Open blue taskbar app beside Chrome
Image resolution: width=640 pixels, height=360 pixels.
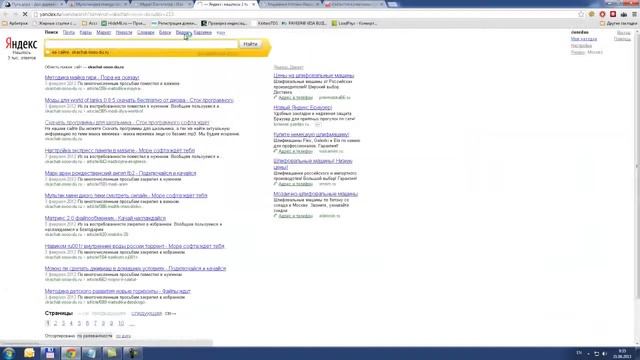pos(91,353)
